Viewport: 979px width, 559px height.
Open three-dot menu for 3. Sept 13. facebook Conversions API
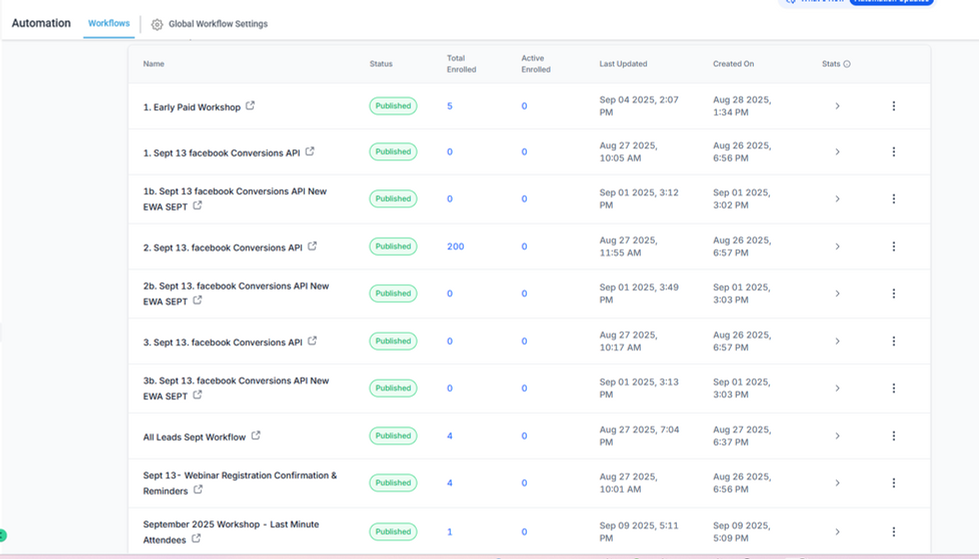click(x=893, y=341)
